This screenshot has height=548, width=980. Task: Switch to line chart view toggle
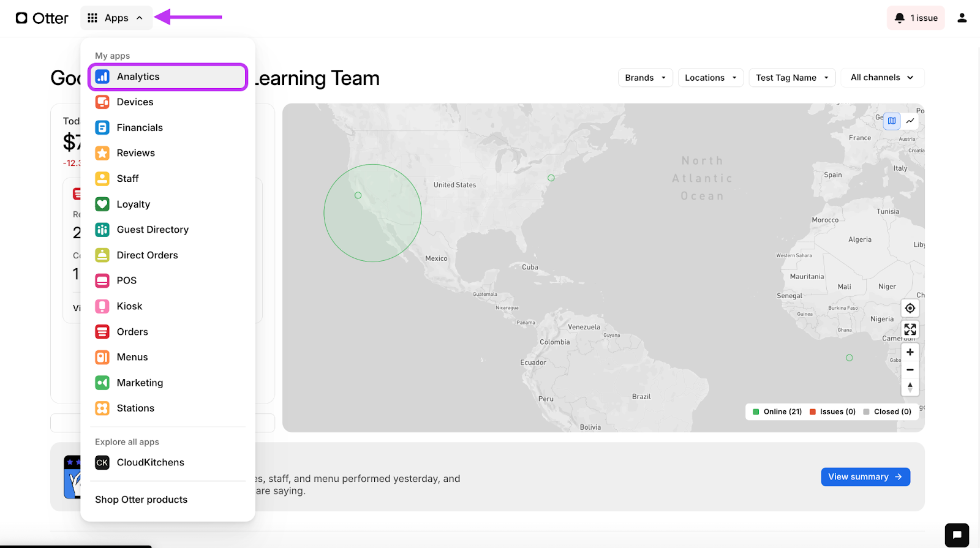(x=910, y=121)
